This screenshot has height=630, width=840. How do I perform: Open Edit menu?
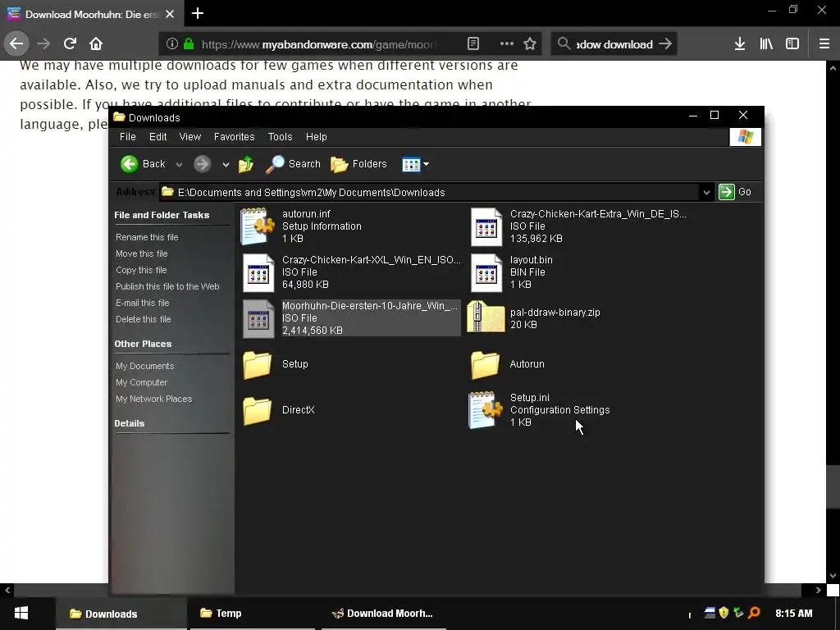157,137
